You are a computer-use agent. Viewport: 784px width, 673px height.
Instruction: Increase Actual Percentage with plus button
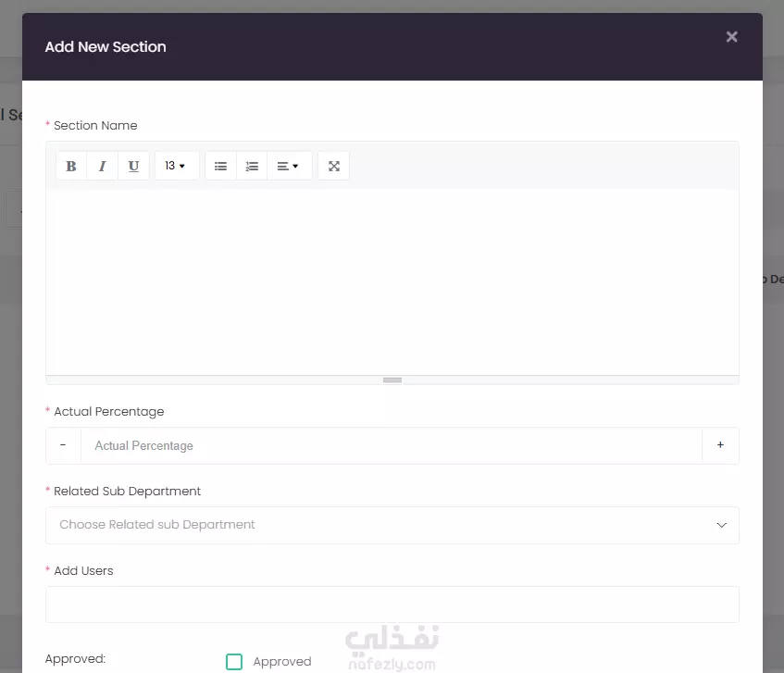tap(720, 445)
